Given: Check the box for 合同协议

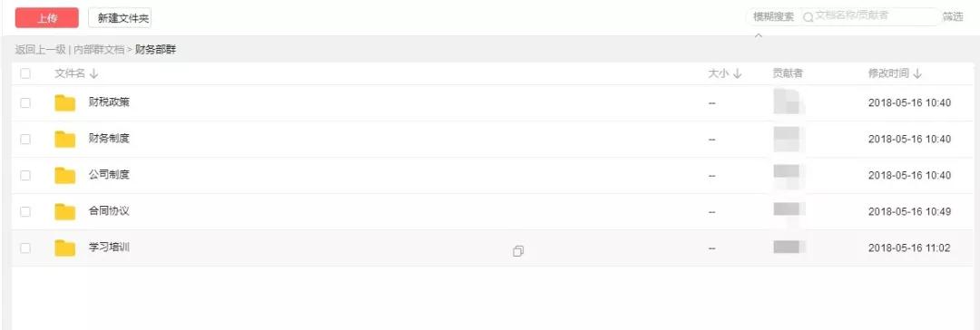Looking at the screenshot, I should pos(25,212).
